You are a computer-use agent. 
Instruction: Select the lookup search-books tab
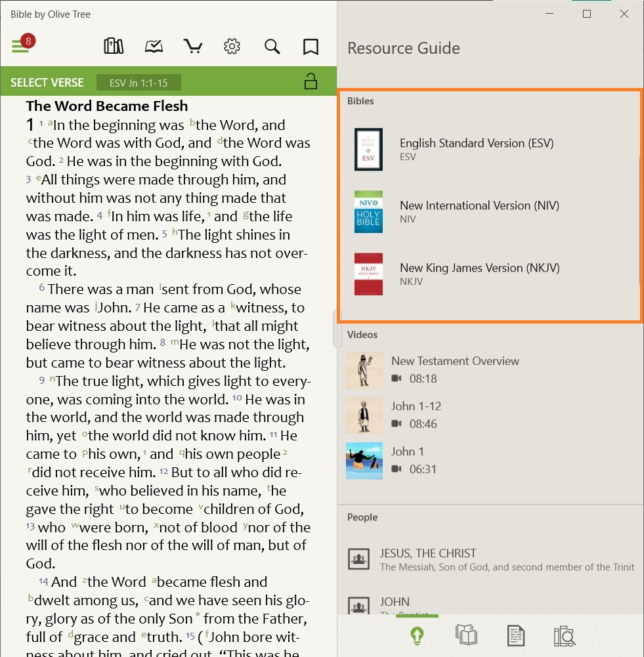(x=565, y=635)
